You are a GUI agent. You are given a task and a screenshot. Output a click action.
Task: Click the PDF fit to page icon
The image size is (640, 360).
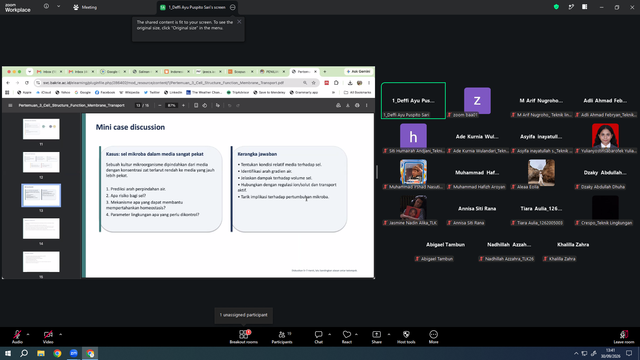pos(196,105)
